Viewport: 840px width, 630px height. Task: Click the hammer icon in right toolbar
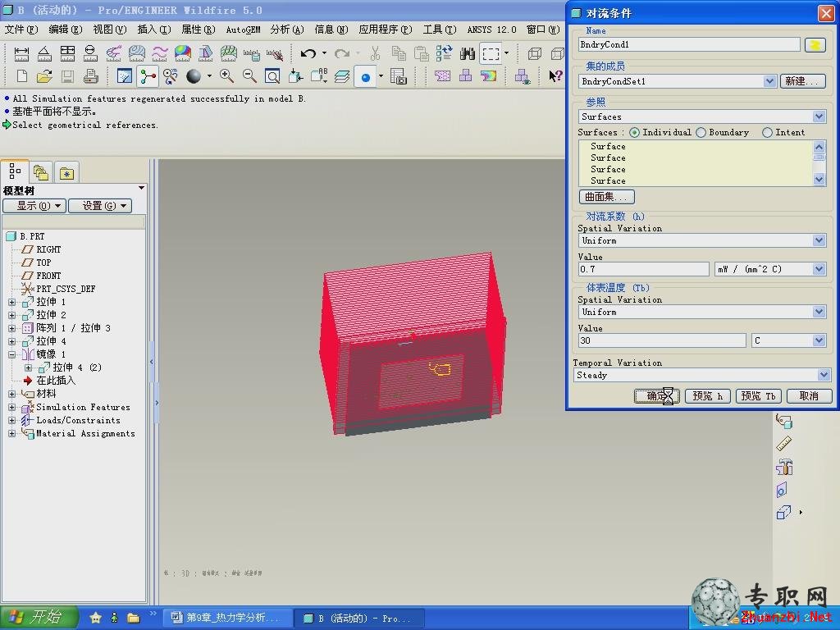(783, 467)
